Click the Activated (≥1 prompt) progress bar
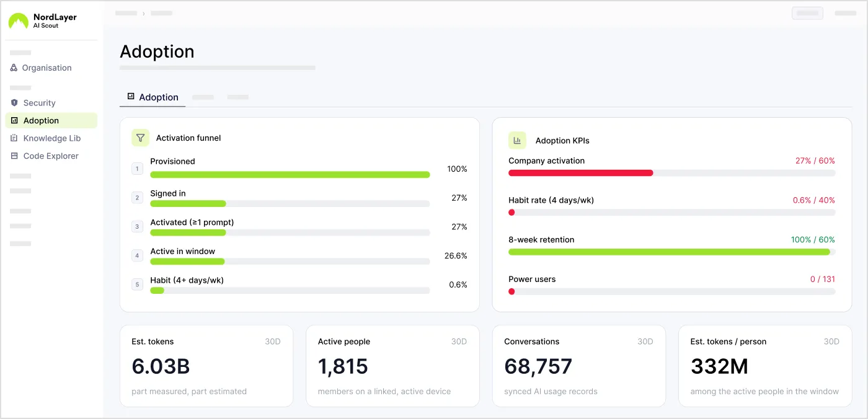868x419 pixels. click(x=290, y=232)
